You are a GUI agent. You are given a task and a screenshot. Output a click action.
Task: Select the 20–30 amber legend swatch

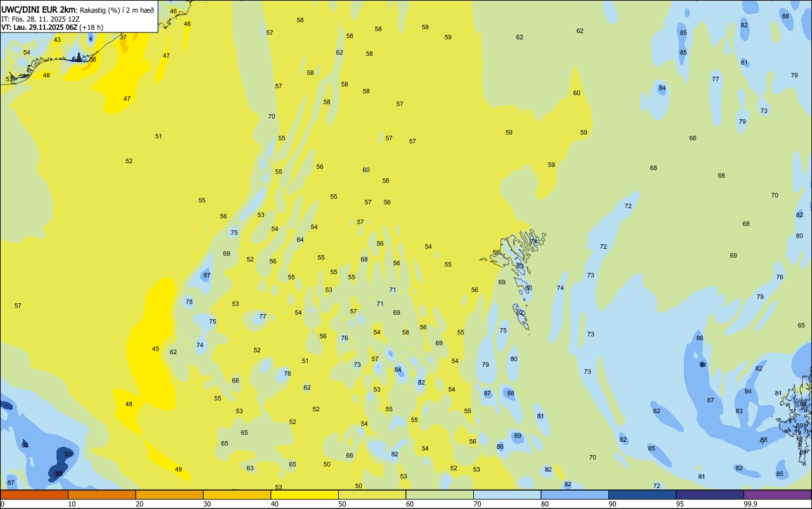click(x=169, y=494)
